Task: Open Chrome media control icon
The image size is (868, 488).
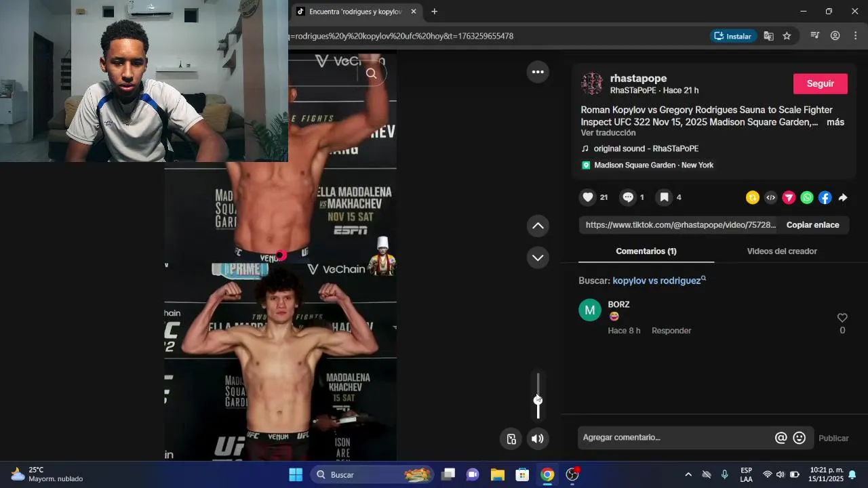Action: click(x=815, y=36)
